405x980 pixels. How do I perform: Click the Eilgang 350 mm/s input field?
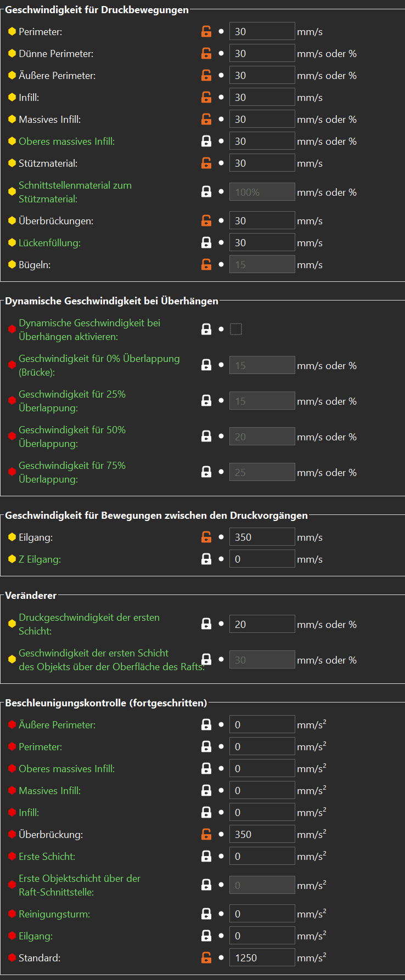(x=262, y=537)
